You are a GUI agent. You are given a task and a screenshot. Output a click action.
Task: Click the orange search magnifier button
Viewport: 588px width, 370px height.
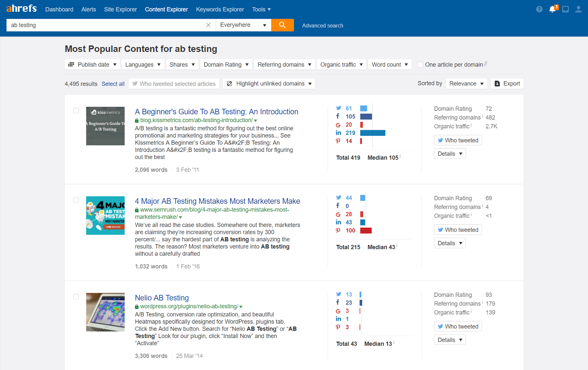coord(282,25)
